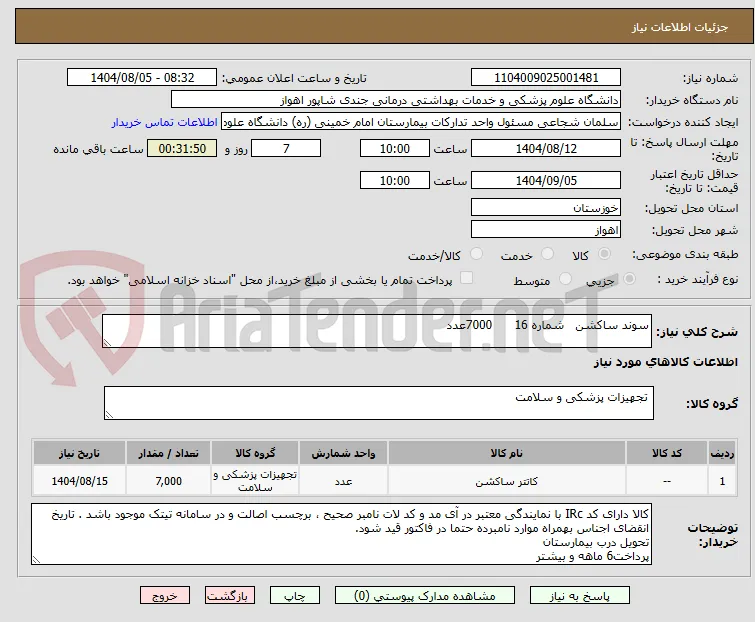Click the کد کالا column header

[666, 454]
